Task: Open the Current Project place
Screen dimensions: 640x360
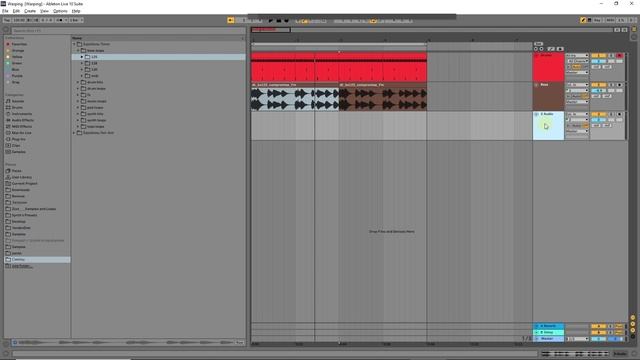Action: [x=24, y=183]
